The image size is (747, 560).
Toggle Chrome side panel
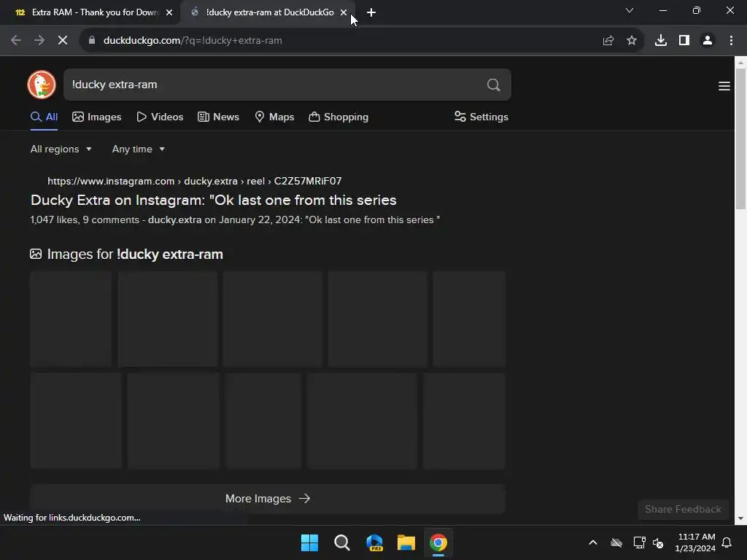click(684, 41)
